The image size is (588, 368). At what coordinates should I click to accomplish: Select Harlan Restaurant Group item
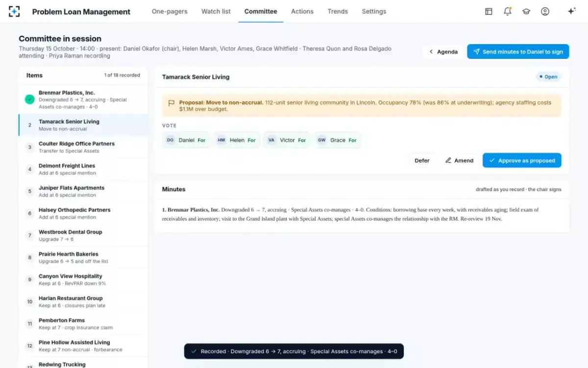click(83, 302)
